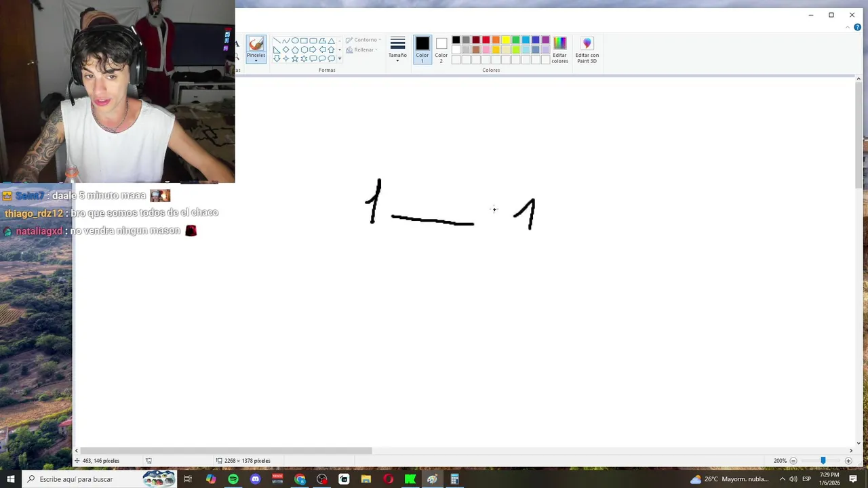868x488 pixels.
Task: Open the Windows Start menu
Action: pyautogui.click(x=11, y=479)
